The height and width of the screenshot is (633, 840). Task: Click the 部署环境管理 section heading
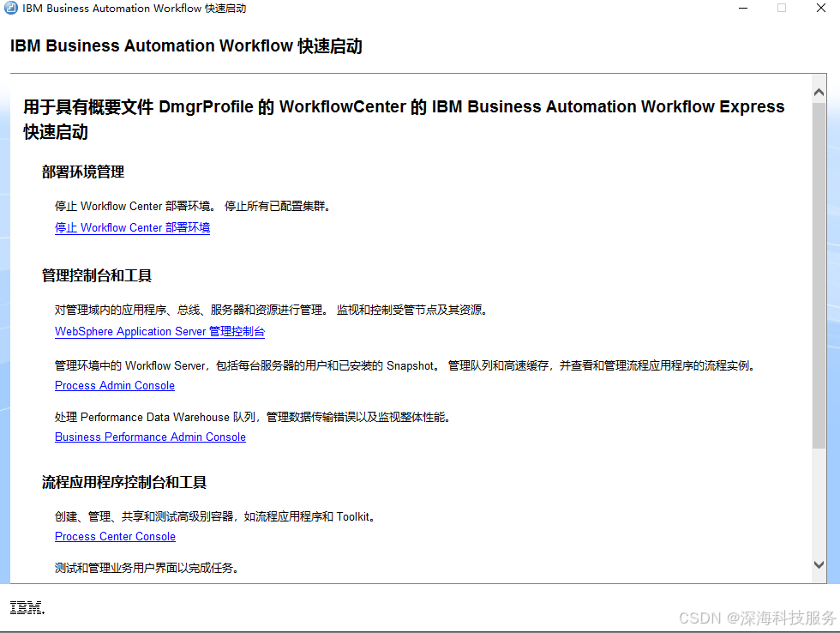click(83, 172)
